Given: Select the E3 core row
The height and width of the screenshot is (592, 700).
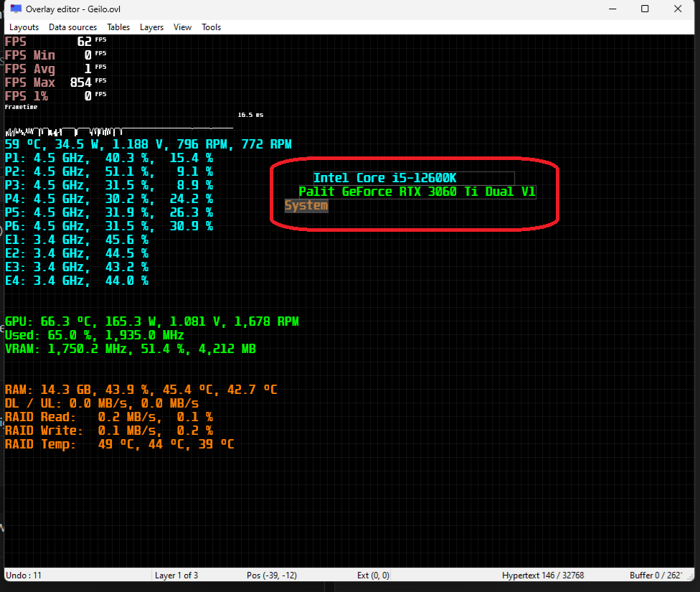Looking at the screenshot, I should (76, 267).
